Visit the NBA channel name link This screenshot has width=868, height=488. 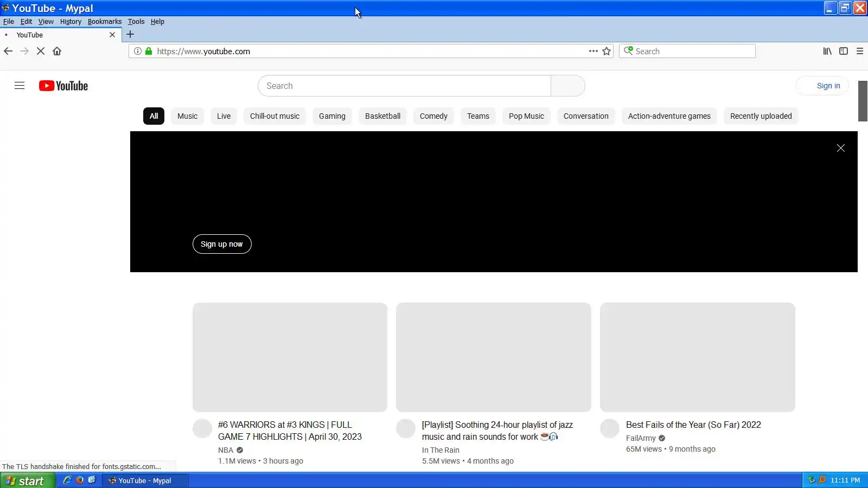[226, 450]
